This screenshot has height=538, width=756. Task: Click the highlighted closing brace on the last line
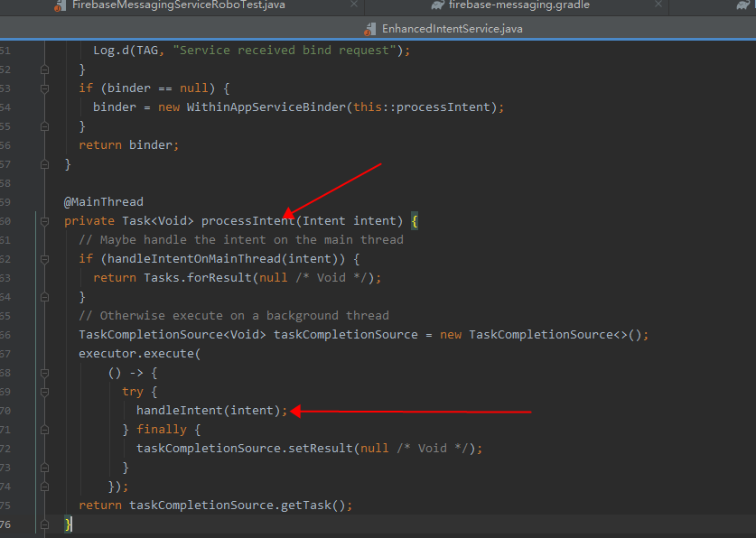[x=68, y=524]
